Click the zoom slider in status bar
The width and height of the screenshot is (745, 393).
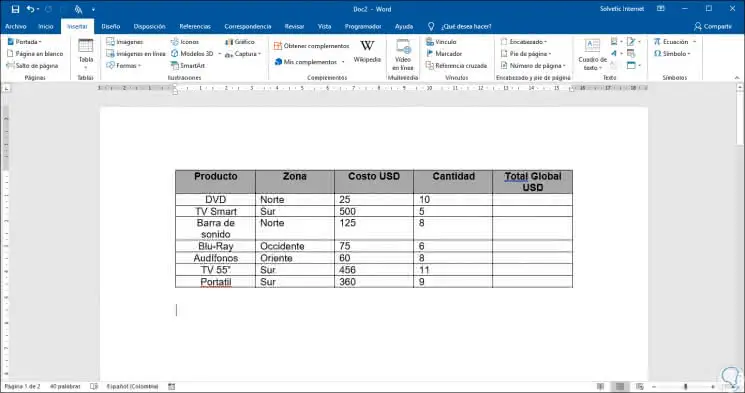point(685,387)
